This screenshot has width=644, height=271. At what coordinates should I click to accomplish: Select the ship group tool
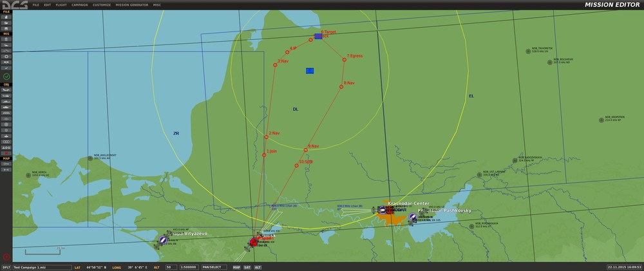pos(6,101)
